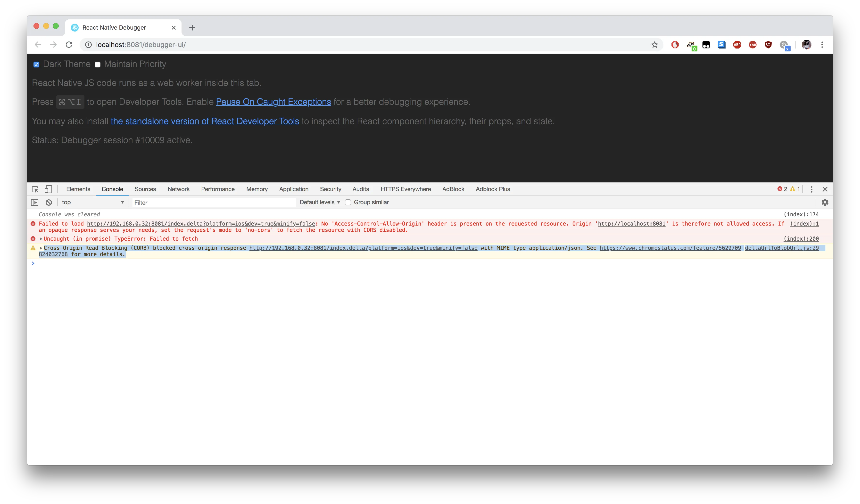Expand the Uncaught TypeError message
This screenshot has width=860, height=504.
(41, 239)
